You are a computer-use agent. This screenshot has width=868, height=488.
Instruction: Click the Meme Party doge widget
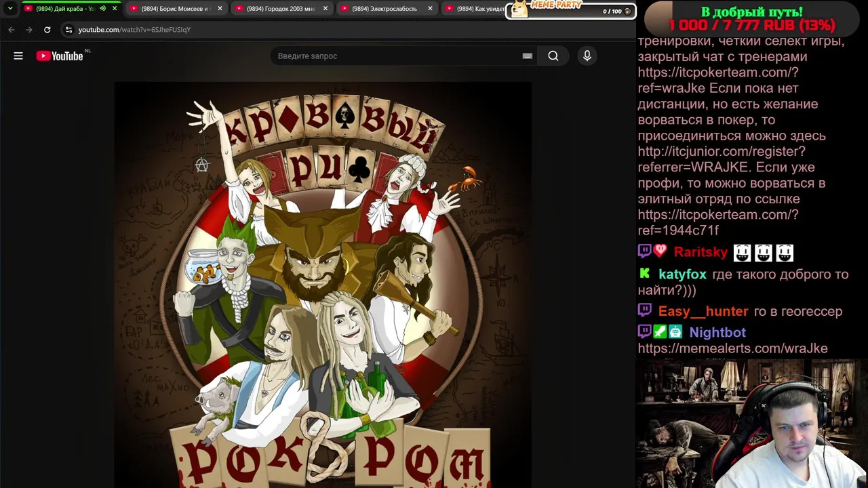[519, 9]
